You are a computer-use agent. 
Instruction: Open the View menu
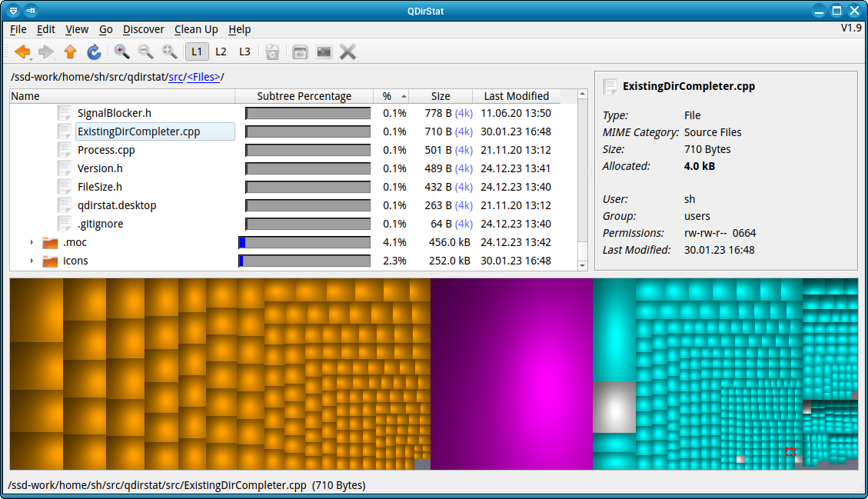click(x=77, y=29)
